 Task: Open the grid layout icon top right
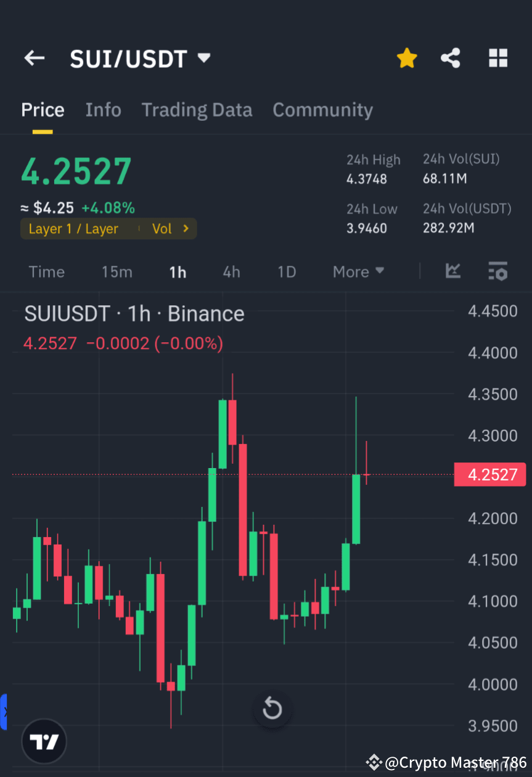pos(498,57)
